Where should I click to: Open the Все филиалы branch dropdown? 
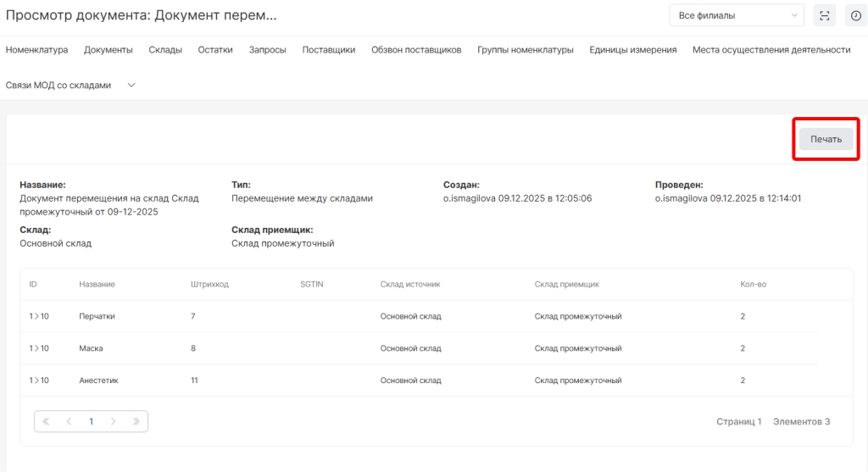[x=736, y=16]
